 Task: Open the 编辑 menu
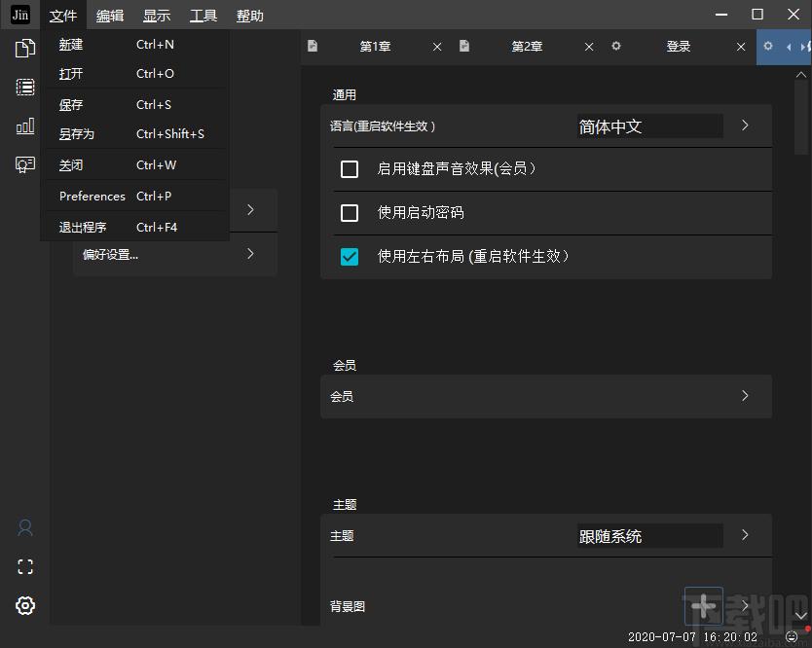tap(109, 15)
